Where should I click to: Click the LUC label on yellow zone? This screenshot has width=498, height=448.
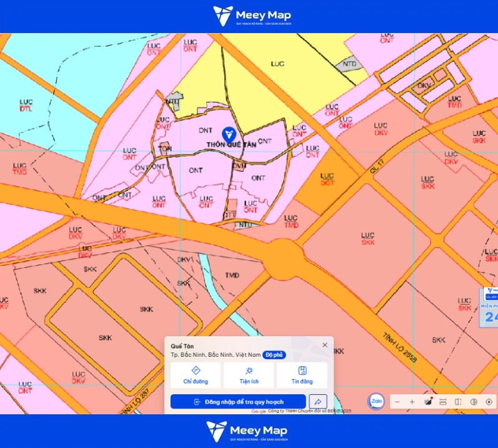(x=277, y=64)
